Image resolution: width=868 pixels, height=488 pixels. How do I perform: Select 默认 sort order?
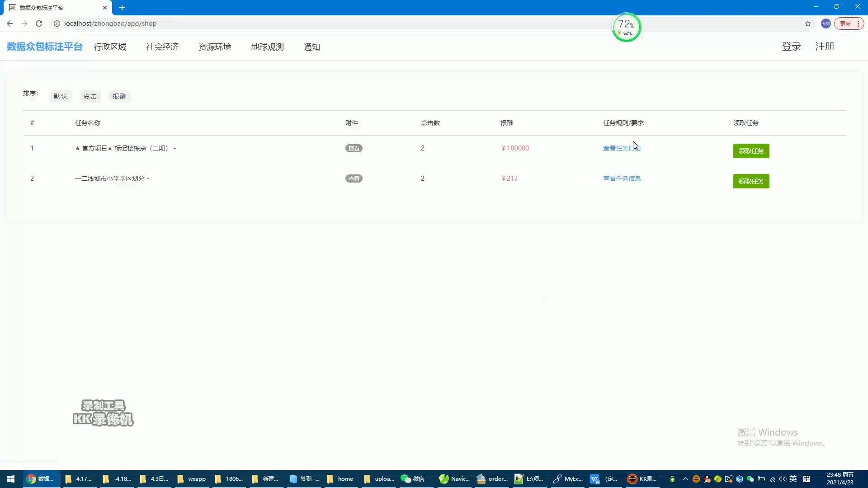click(60, 96)
